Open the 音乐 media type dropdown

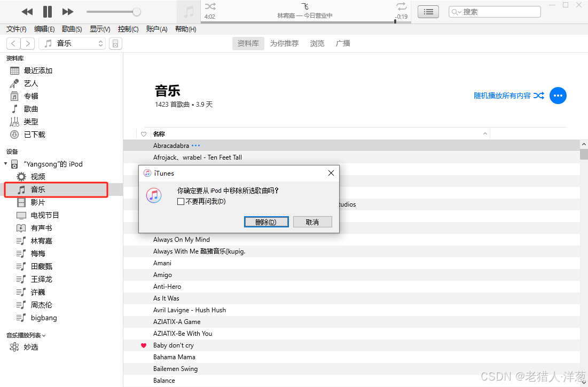(72, 43)
